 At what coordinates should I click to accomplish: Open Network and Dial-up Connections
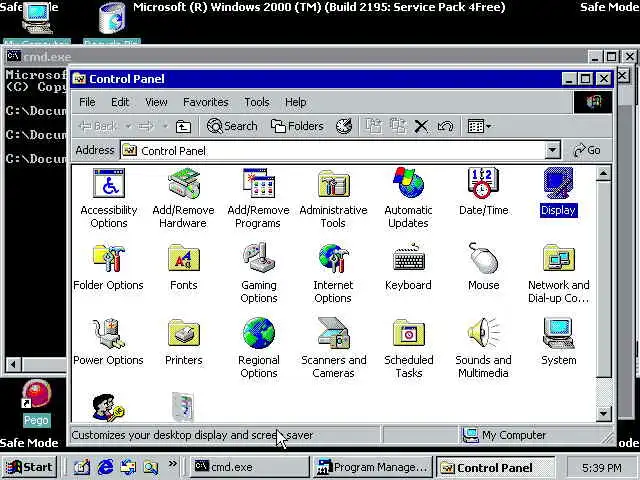[x=558, y=273]
